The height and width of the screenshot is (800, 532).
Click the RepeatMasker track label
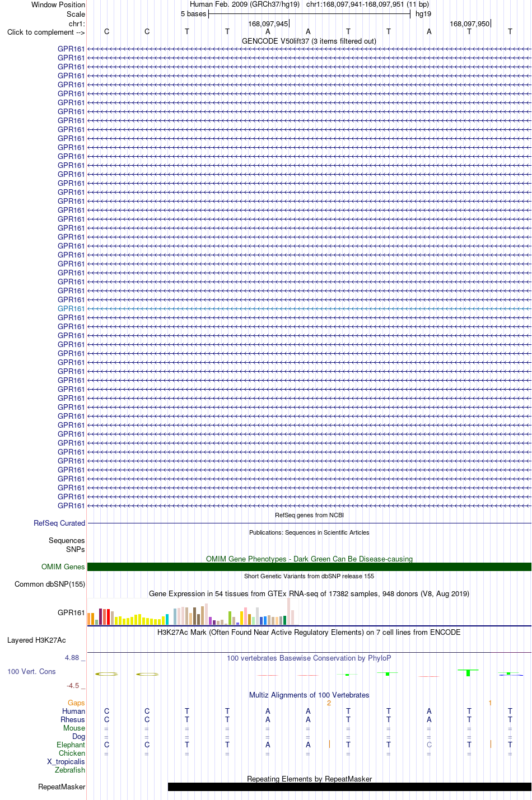(x=62, y=787)
